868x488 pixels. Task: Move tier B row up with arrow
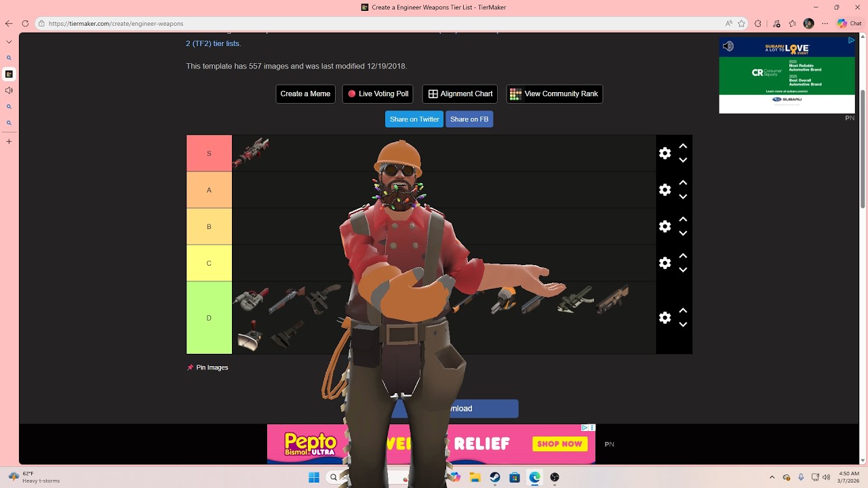point(683,219)
